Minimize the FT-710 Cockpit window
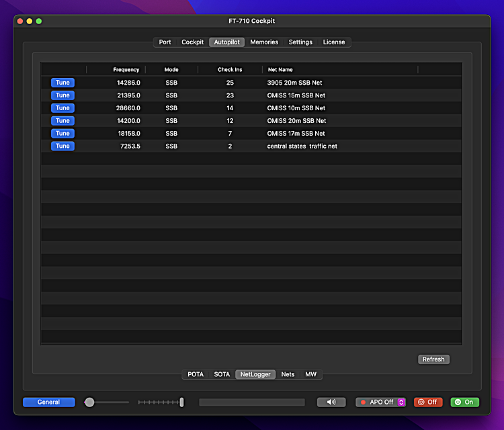This screenshot has height=430, width=504. [x=30, y=21]
